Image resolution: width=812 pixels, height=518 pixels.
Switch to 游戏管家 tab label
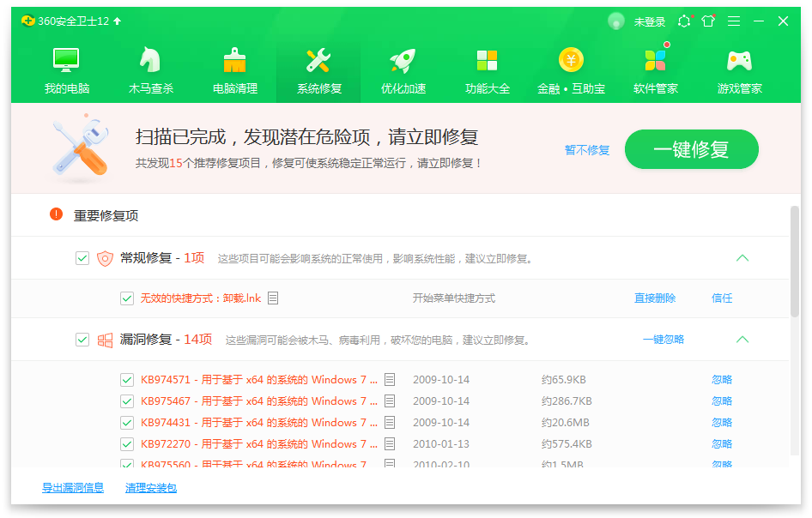tap(740, 88)
